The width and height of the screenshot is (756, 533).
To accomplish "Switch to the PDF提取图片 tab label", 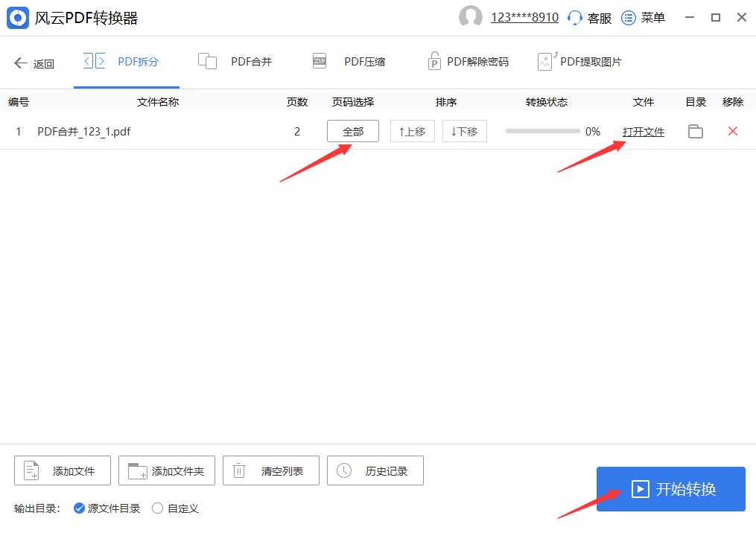I will (x=591, y=62).
